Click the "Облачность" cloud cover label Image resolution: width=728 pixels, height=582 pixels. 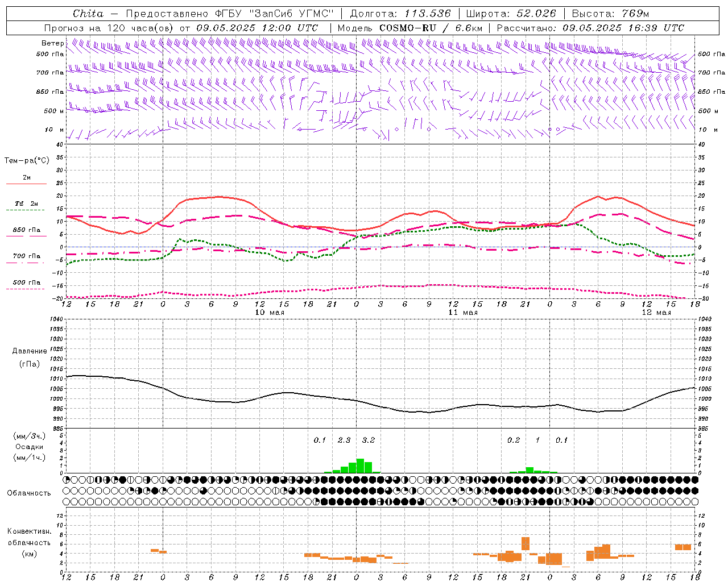pyautogui.click(x=29, y=493)
